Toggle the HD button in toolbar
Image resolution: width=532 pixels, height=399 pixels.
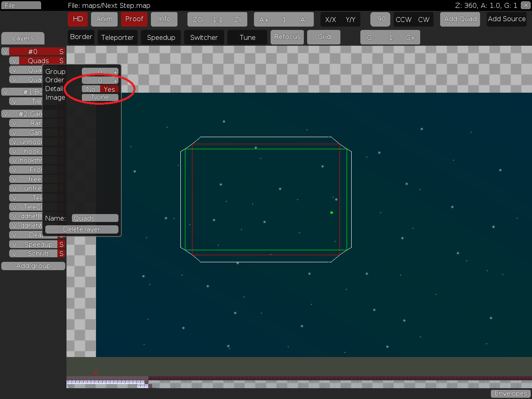pos(78,19)
